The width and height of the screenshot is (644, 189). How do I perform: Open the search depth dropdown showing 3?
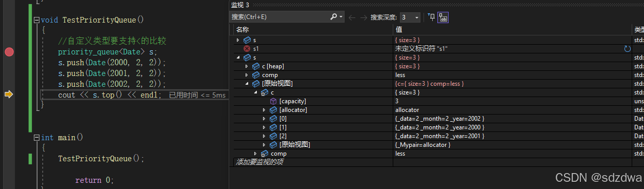410,17
